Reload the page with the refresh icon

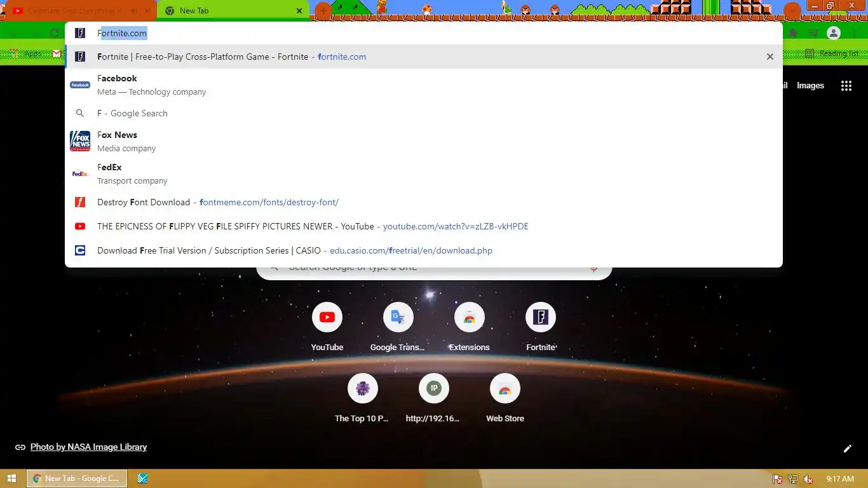coord(55,33)
